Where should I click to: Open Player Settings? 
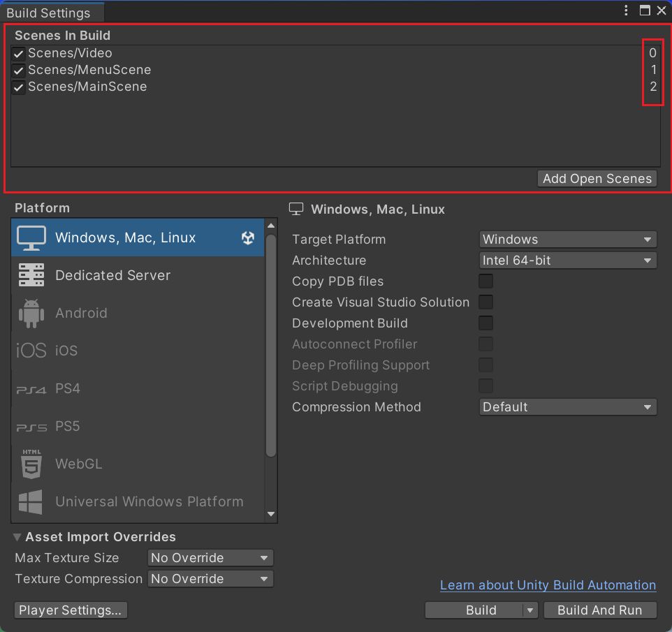point(71,610)
